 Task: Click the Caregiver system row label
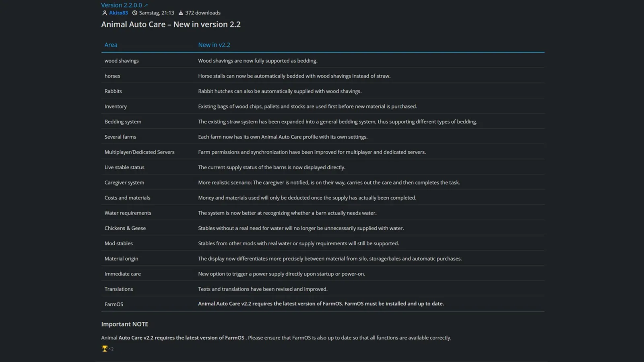(x=124, y=183)
